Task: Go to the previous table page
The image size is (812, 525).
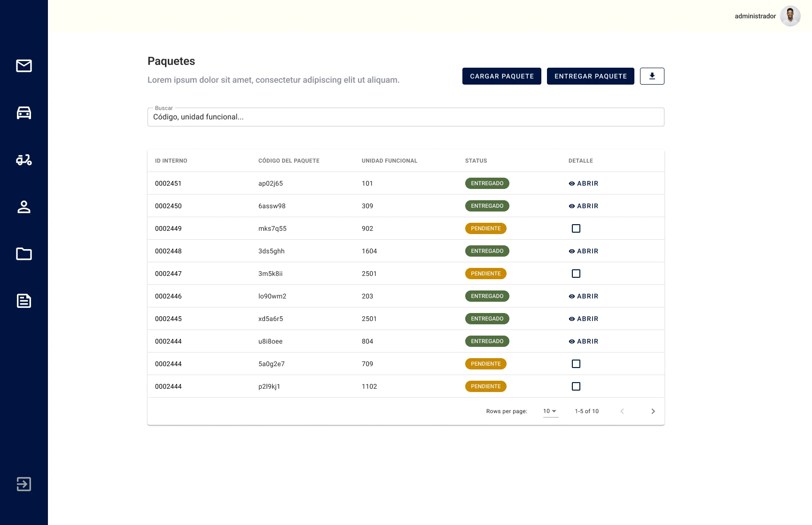Action: coord(622,411)
